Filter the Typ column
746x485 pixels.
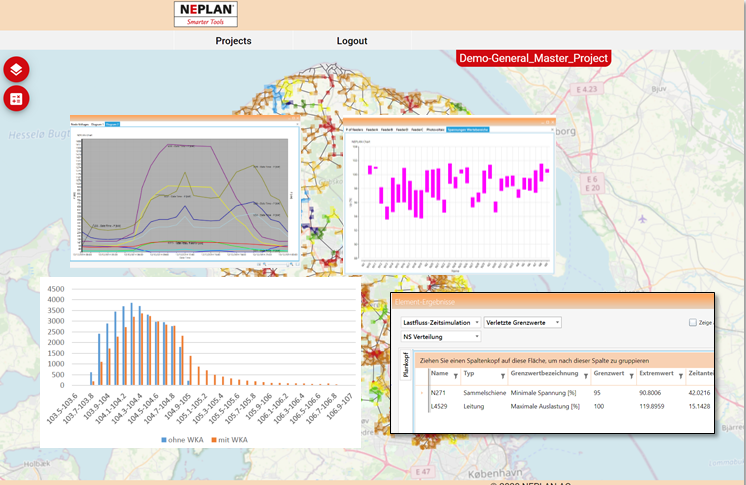click(503, 376)
